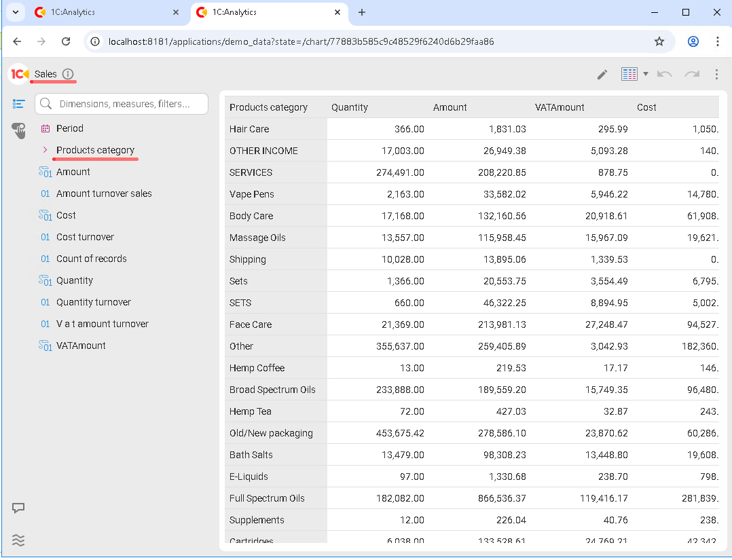Expand the chart type dropdown arrow
This screenshot has height=560, width=732.
tap(646, 74)
